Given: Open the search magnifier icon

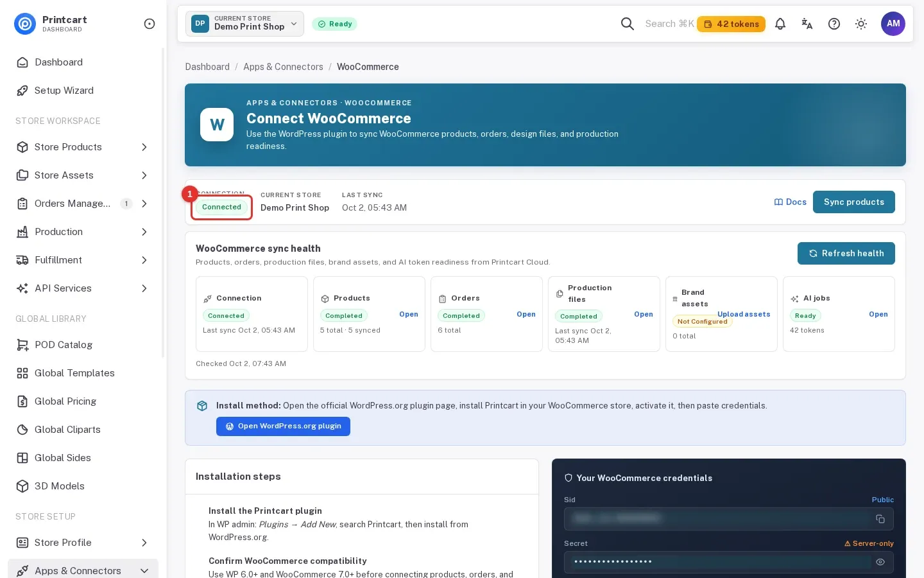Looking at the screenshot, I should pyautogui.click(x=628, y=24).
